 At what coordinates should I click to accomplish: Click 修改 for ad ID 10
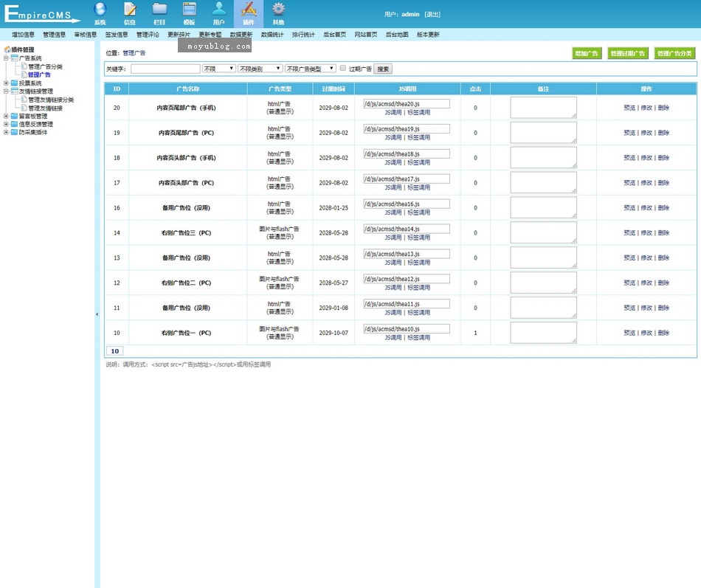pyautogui.click(x=646, y=333)
